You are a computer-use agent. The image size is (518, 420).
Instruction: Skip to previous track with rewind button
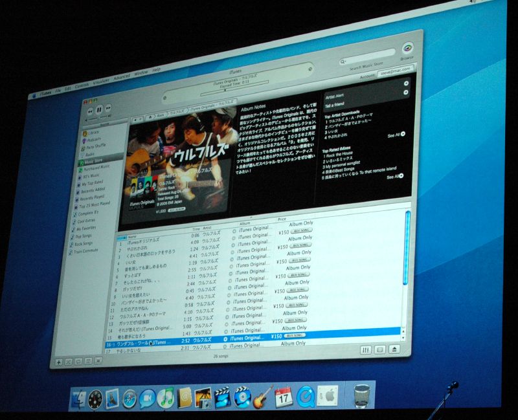pyautogui.click(x=90, y=111)
